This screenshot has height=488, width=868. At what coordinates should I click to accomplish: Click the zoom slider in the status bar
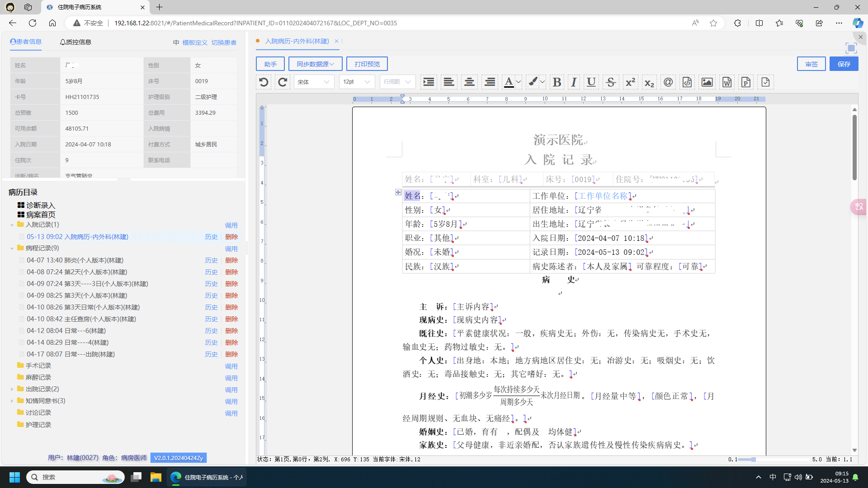point(753,460)
